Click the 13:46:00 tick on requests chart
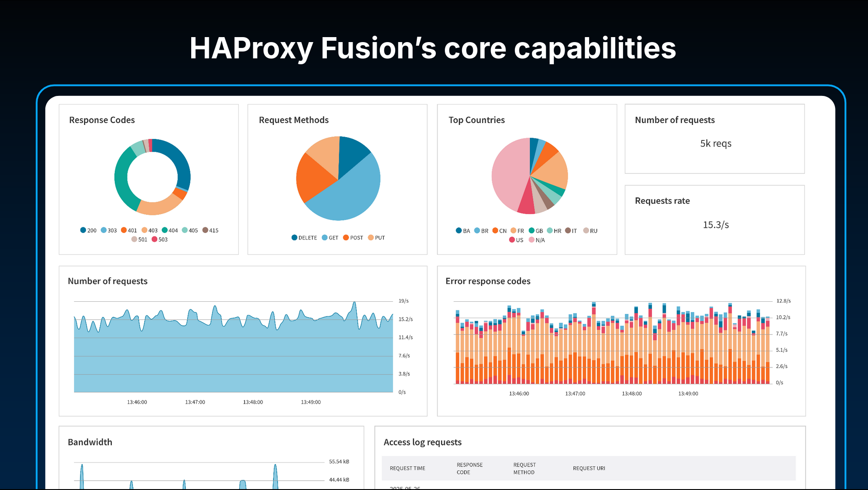This screenshot has height=490, width=868. coord(137,402)
